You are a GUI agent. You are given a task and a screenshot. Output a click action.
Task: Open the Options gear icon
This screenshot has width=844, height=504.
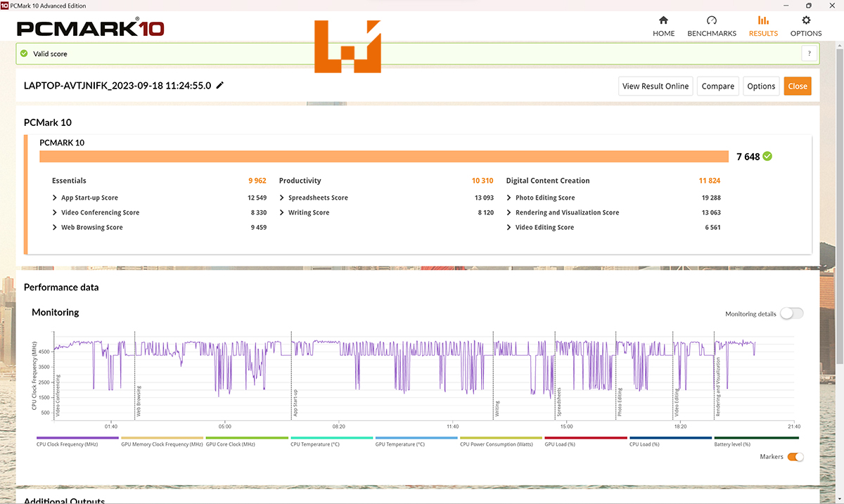click(806, 20)
